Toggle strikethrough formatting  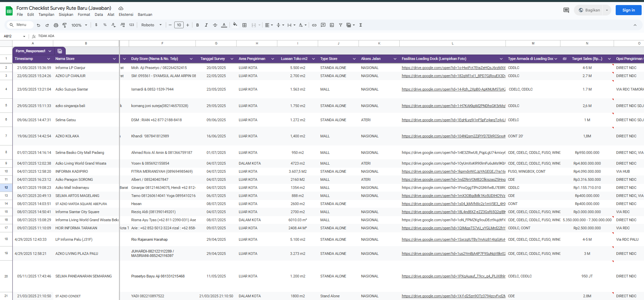215,25
